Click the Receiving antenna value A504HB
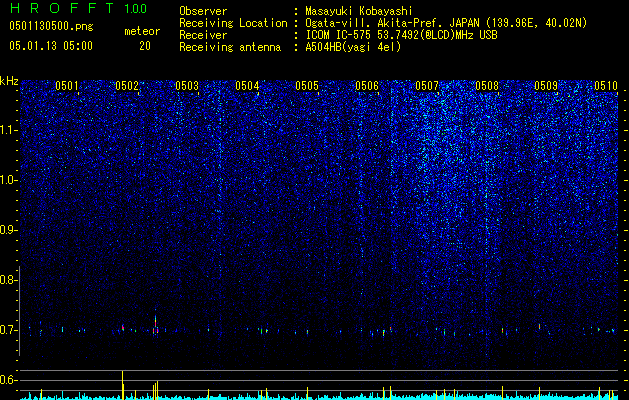Image resolution: width=629 pixels, height=400 pixels. coord(323,47)
